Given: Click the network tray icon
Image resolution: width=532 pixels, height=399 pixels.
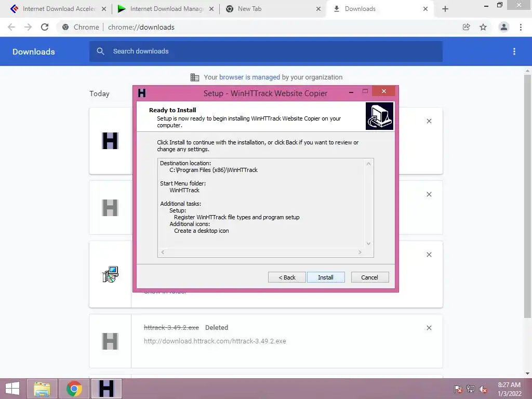Looking at the screenshot, I should [471, 389].
